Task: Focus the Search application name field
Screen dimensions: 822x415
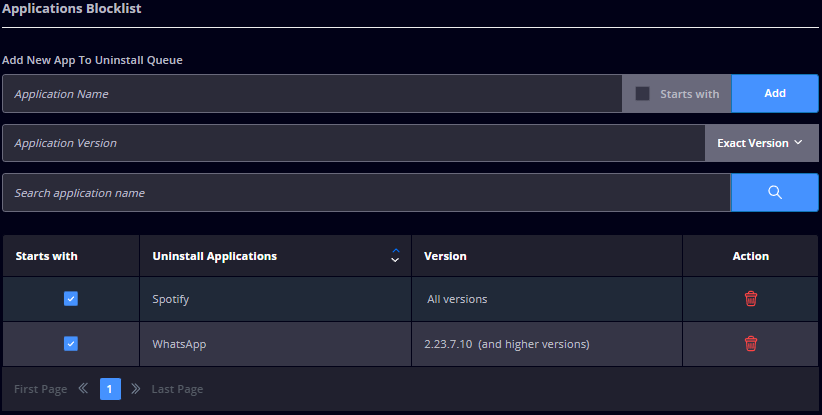Action: pyautogui.click(x=366, y=192)
